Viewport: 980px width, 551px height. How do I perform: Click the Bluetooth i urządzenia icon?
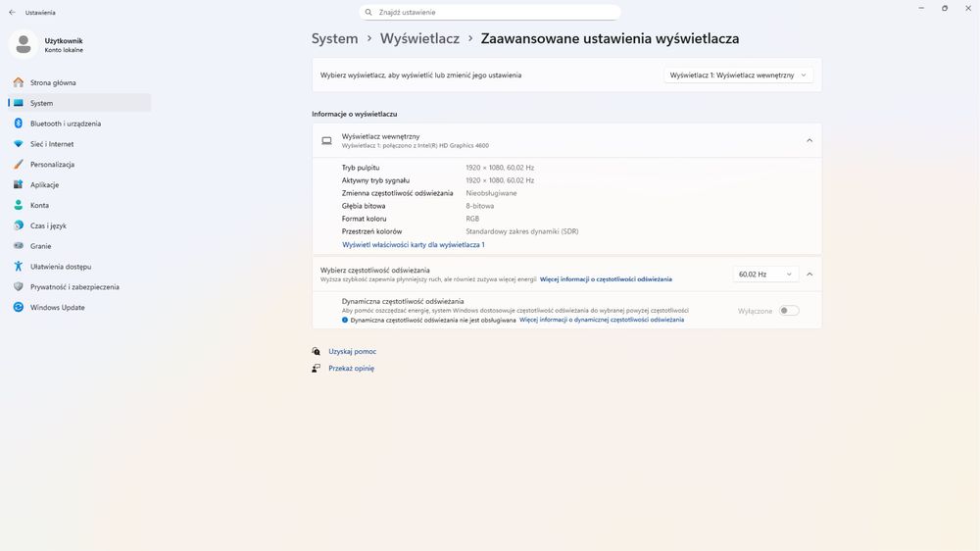(18, 124)
